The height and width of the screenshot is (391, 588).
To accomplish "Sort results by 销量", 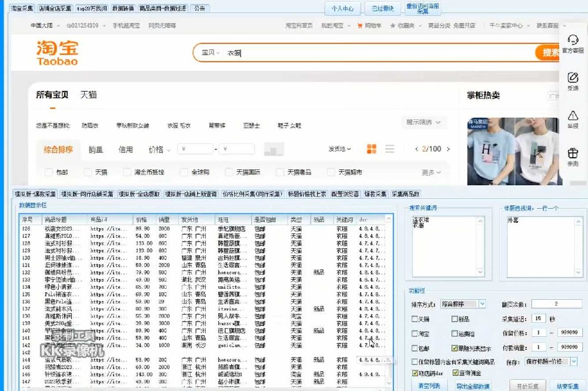I will [x=96, y=149].
